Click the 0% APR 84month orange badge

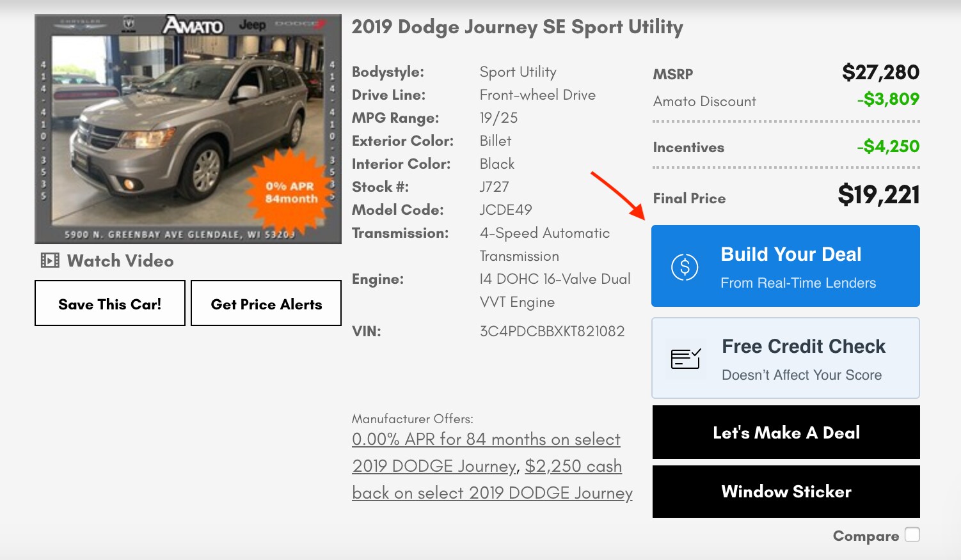(x=292, y=192)
